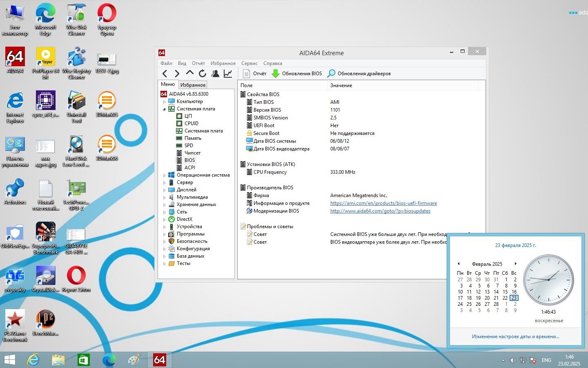Expand the Операционная система node

coord(165,175)
